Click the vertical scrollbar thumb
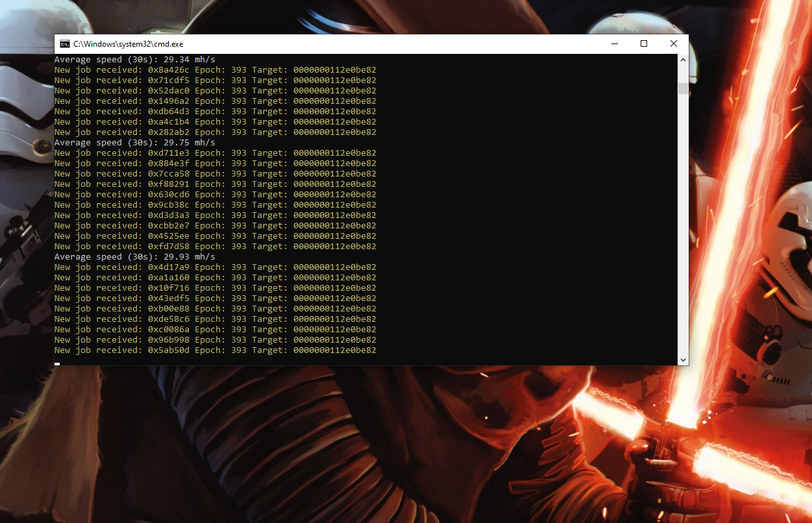 (x=683, y=88)
